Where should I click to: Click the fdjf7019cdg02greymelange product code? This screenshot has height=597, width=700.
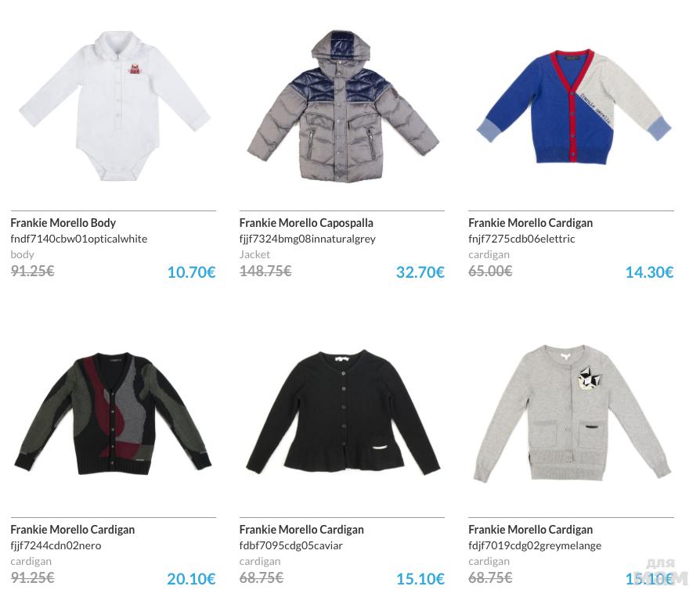point(535,545)
